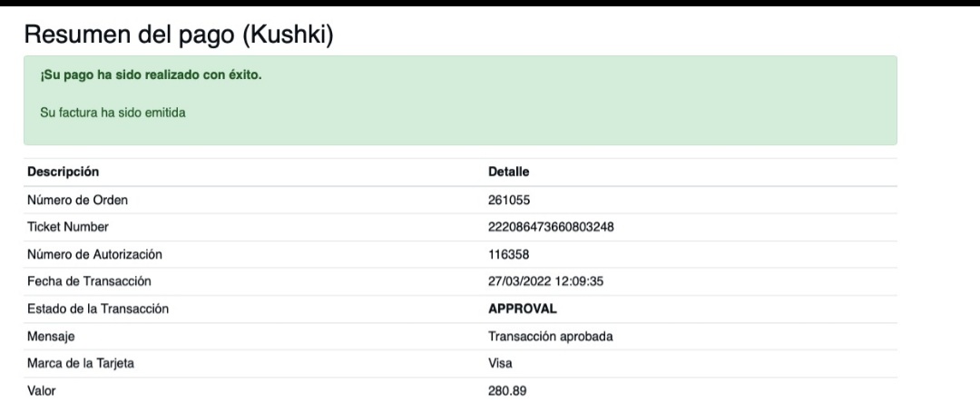980x413 pixels.
Task: Select the order number value 261055
Action: point(509,200)
